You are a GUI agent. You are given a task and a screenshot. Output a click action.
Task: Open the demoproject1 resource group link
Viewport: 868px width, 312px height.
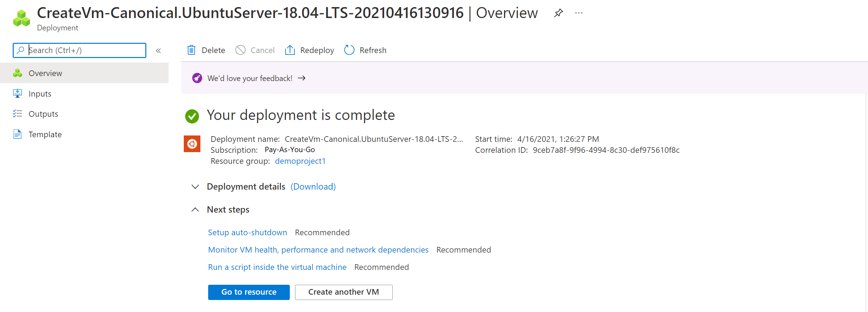point(300,161)
